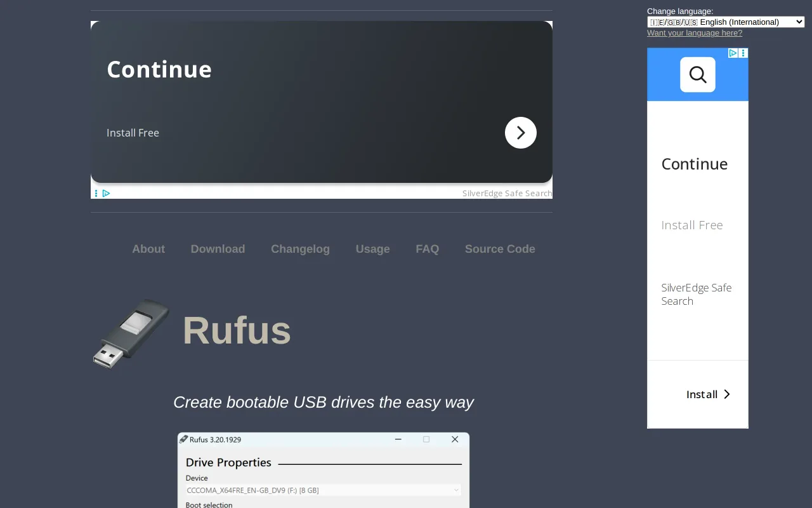The width and height of the screenshot is (812, 508).
Task: Click "Want your language here?" link
Action: tap(695, 33)
